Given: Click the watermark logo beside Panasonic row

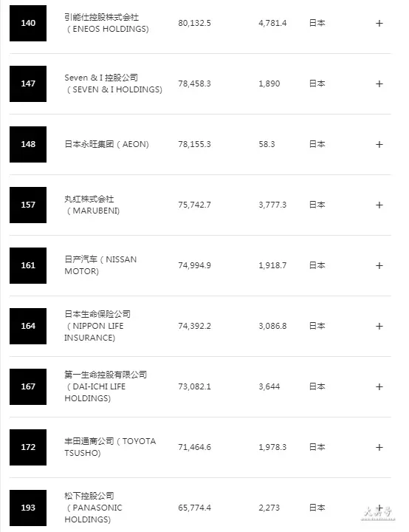Looking at the screenshot, I should point(379,512).
